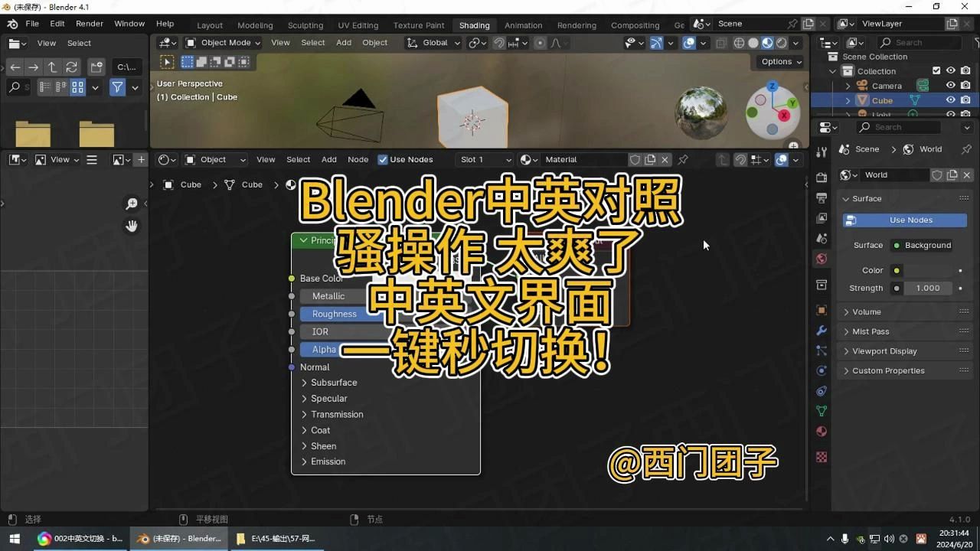Viewport: 980px width, 551px height.
Task: Click the zoom magnifier gizmo in node editor
Action: (x=132, y=204)
